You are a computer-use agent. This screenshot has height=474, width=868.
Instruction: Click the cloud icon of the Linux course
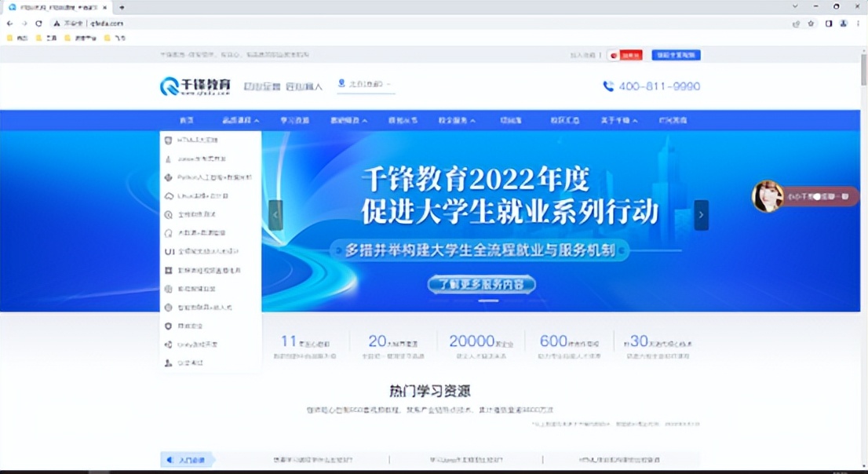(x=169, y=196)
